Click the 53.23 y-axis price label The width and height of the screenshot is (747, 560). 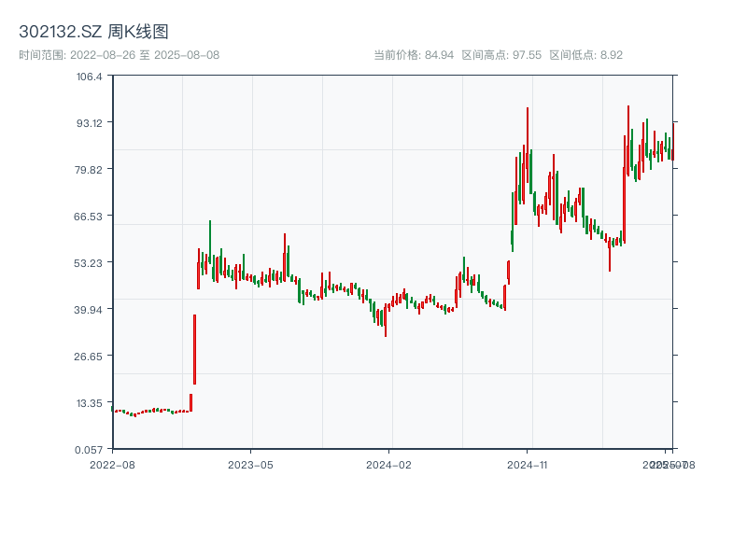[x=89, y=263]
